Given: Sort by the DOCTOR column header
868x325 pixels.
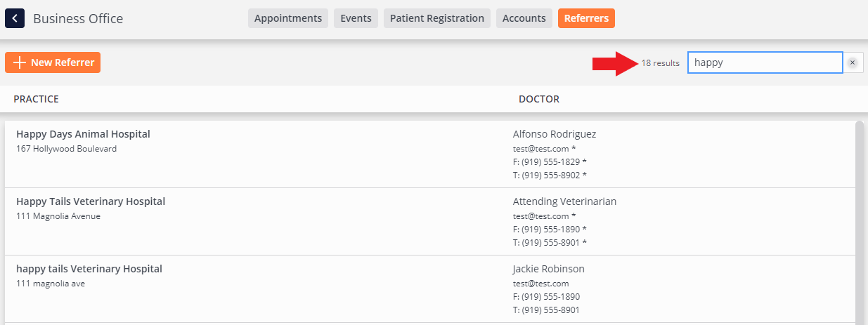Looking at the screenshot, I should click(539, 99).
